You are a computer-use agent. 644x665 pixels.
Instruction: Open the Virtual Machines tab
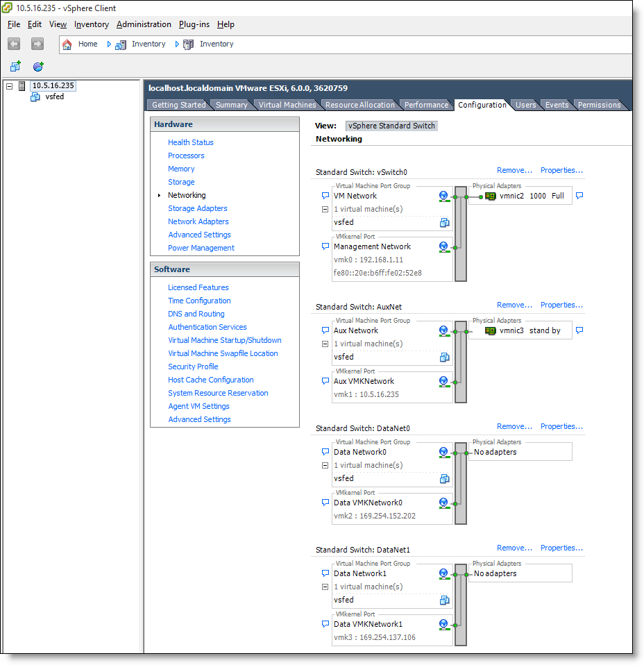[x=287, y=105]
